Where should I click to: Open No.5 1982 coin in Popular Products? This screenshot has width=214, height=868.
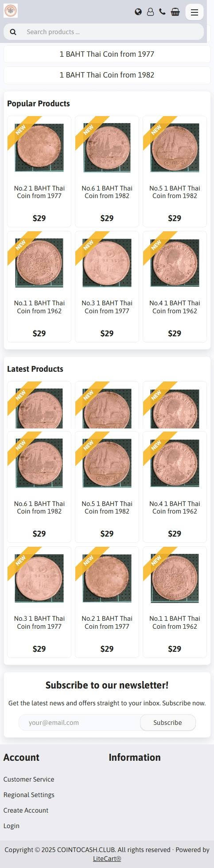175,171
